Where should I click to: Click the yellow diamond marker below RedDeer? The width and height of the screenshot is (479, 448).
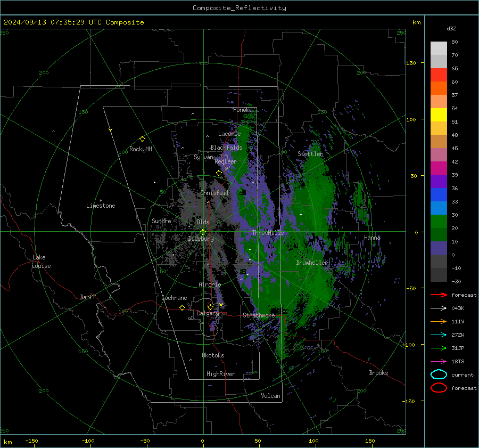pyautogui.click(x=219, y=173)
